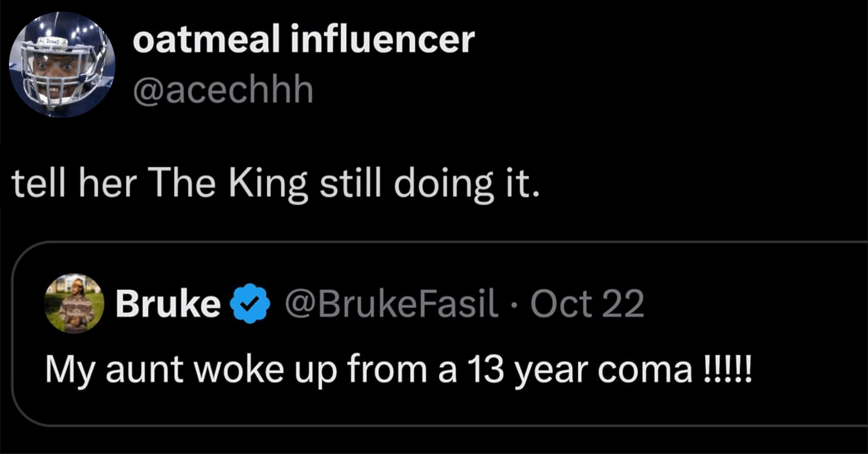This screenshot has height=454, width=868.
Task: Click the "Oct 22" timestamp
Action: pos(587,304)
